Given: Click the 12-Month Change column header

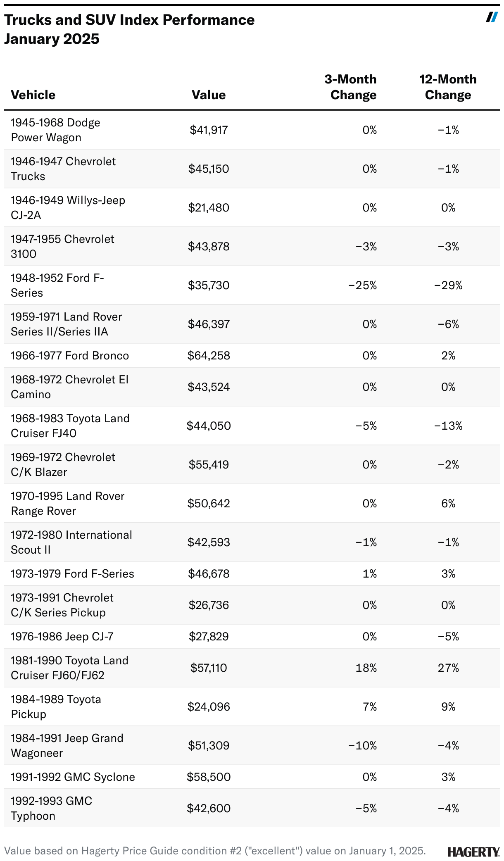Looking at the screenshot, I should coord(448,87).
